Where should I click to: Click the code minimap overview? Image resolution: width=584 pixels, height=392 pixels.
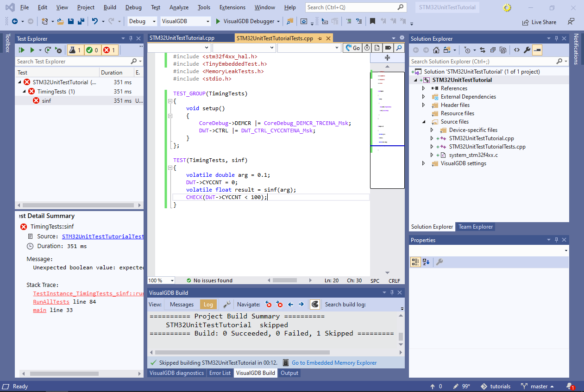click(388, 129)
